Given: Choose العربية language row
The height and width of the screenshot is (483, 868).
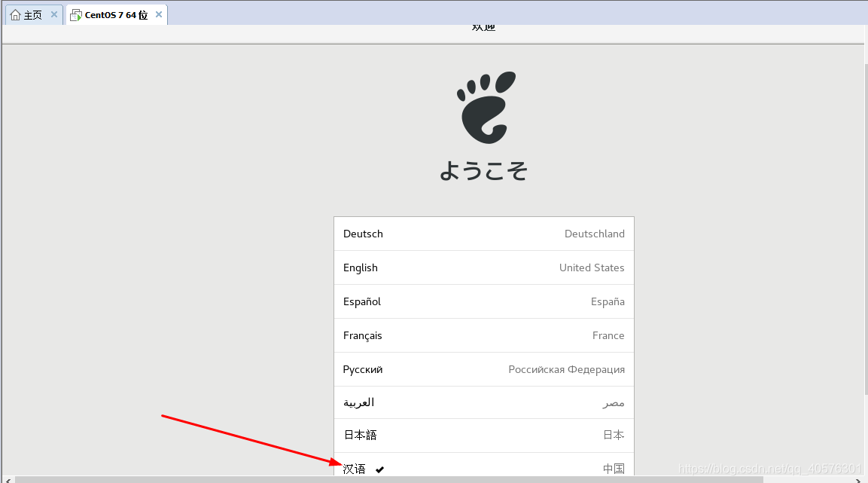Looking at the screenshot, I should (484, 402).
